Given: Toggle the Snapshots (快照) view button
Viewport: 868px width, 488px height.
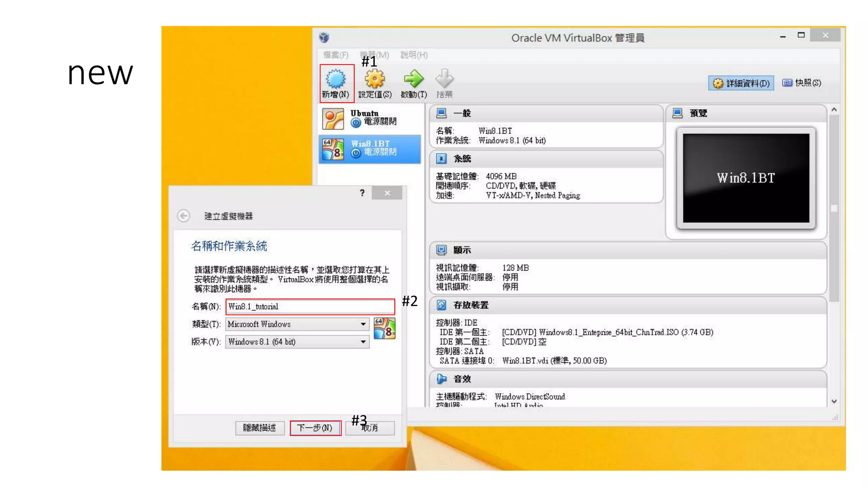Looking at the screenshot, I should tap(801, 83).
